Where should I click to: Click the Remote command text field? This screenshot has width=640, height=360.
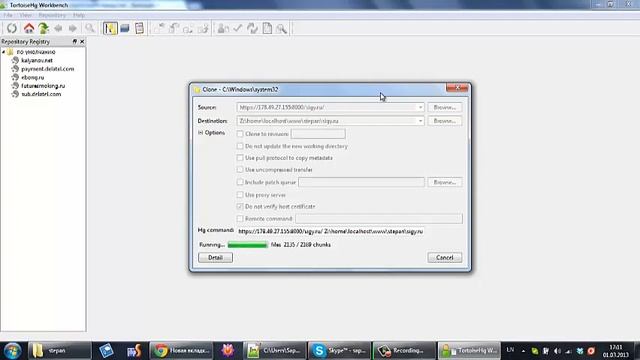tap(379, 219)
